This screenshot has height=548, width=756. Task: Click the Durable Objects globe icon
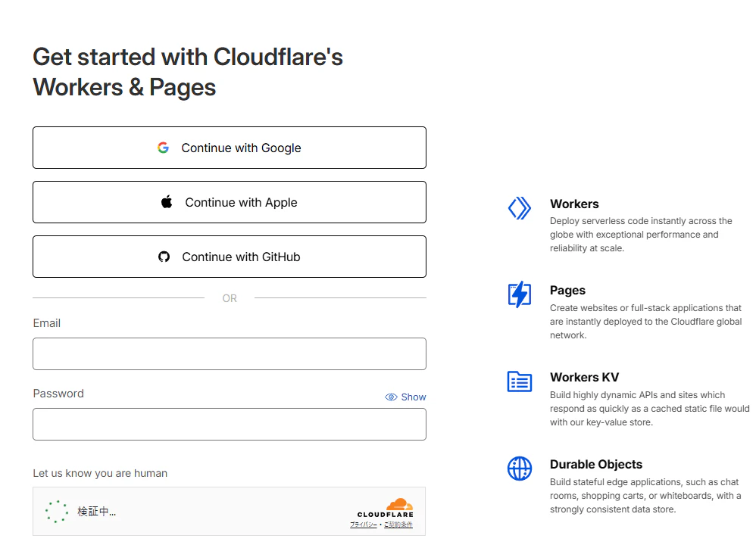[520, 469]
